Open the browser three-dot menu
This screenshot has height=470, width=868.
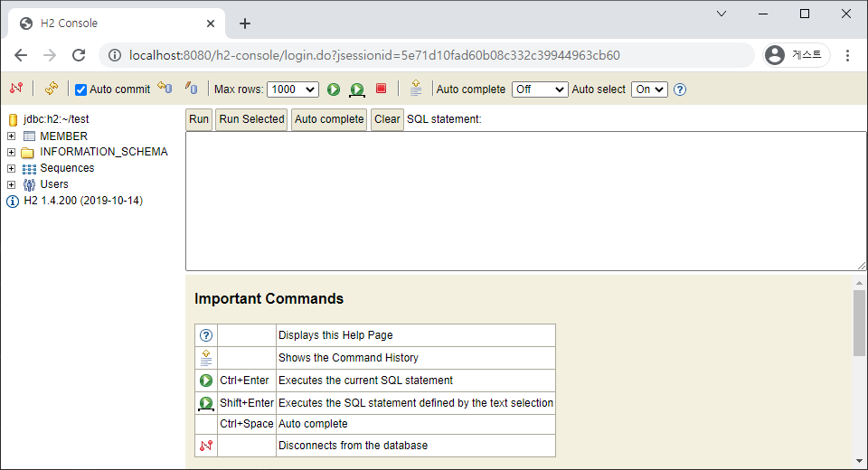click(847, 55)
